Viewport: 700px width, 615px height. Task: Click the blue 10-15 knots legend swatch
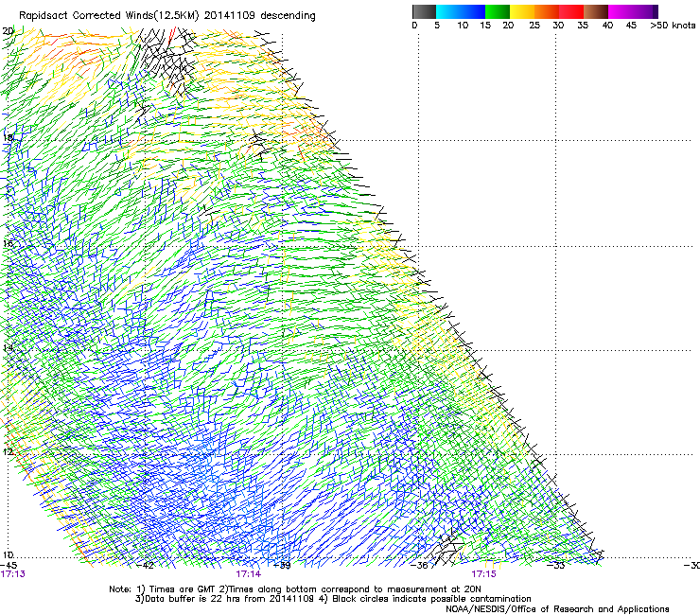[473, 11]
